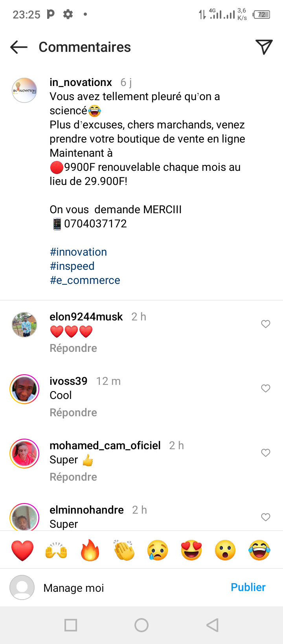Open the #e_commerce hashtag
283x644 pixels.
click(x=85, y=280)
